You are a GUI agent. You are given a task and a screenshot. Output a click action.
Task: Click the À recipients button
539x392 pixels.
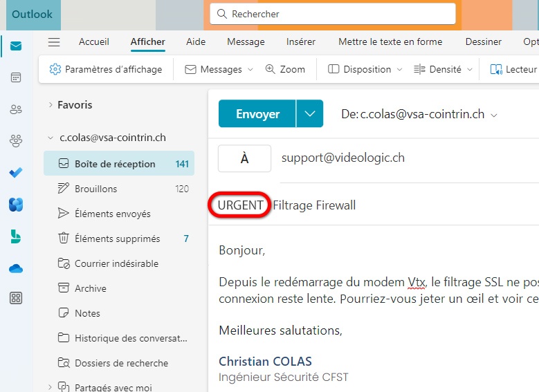pyautogui.click(x=244, y=158)
